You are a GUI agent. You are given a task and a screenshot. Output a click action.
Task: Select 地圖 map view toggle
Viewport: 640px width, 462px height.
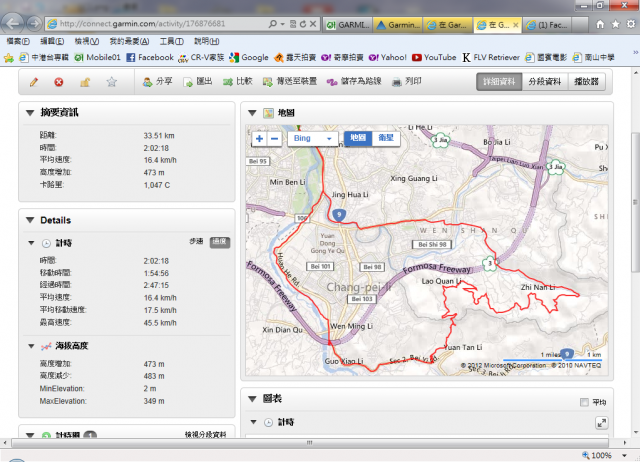pyautogui.click(x=358, y=138)
